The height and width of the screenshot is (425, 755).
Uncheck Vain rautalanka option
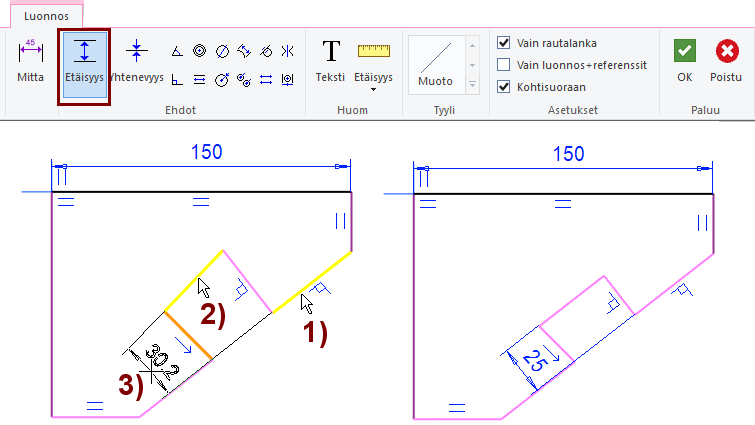[x=504, y=43]
